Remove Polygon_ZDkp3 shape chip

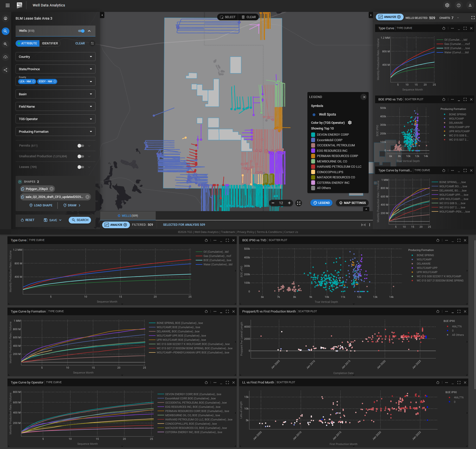coord(52,189)
